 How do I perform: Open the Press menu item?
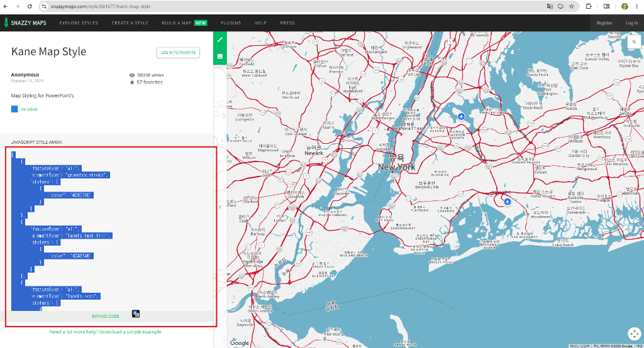tap(287, 23)
